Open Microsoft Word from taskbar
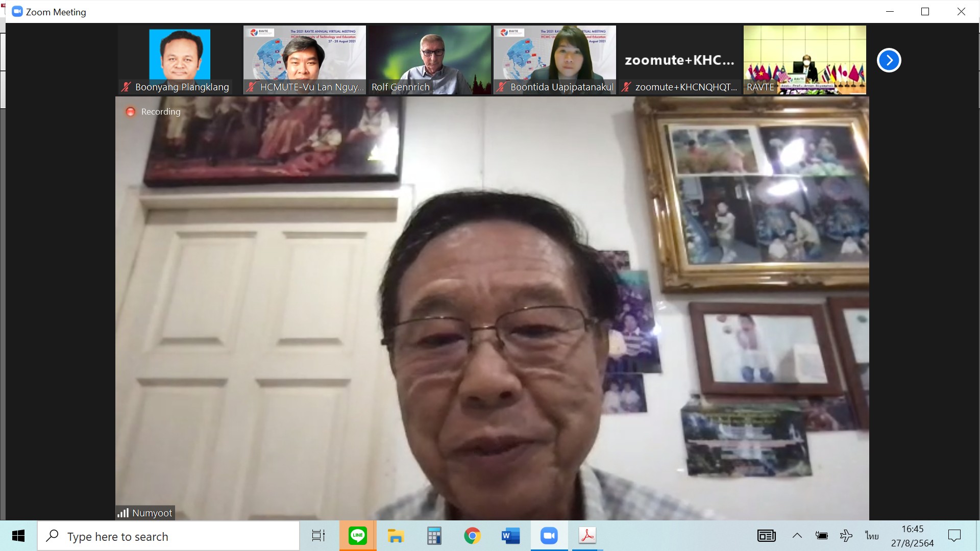The width and height of the screenshot is (980, 551). coord(510,536)
